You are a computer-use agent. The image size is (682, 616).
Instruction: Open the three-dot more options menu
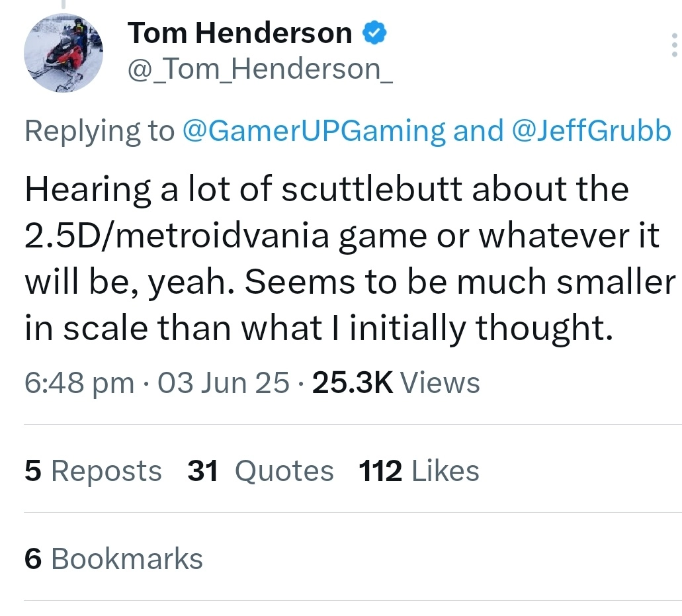coord(674,45)
